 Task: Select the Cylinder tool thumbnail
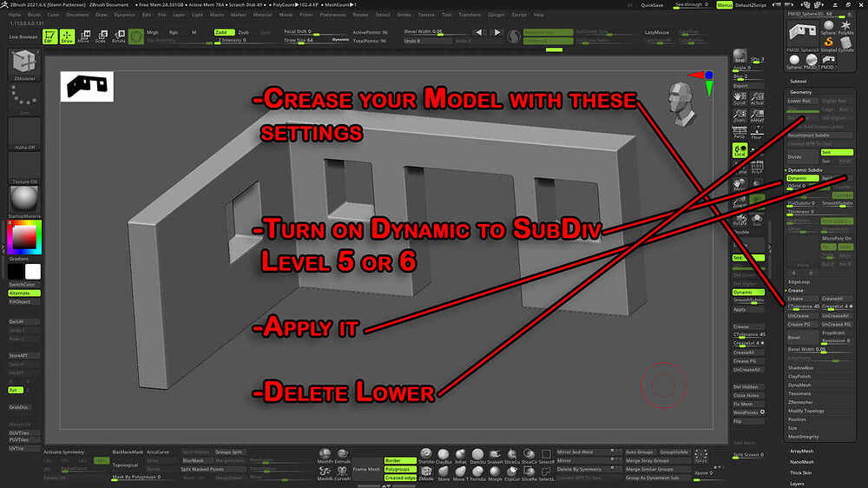[845, 43]
